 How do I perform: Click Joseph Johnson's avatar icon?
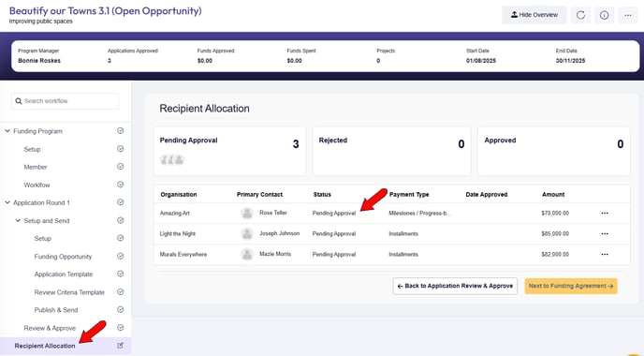pyautogui.click(x=247, y=234)
